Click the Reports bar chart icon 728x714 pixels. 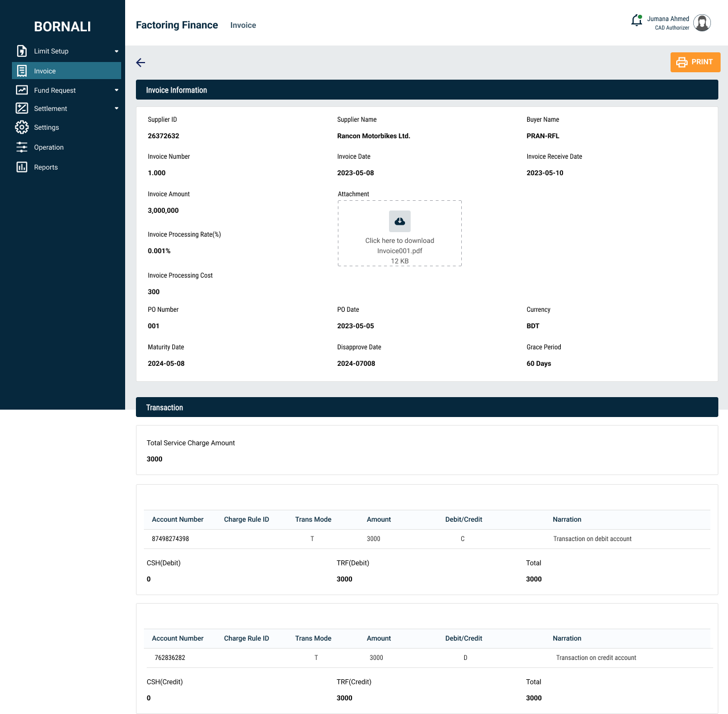click(x=22, y=167)
